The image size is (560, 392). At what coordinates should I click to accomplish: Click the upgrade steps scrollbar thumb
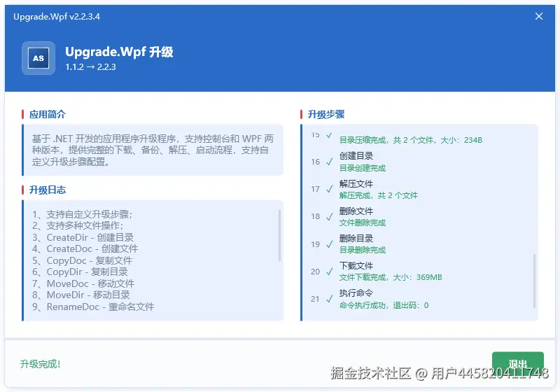pos(534,281)
